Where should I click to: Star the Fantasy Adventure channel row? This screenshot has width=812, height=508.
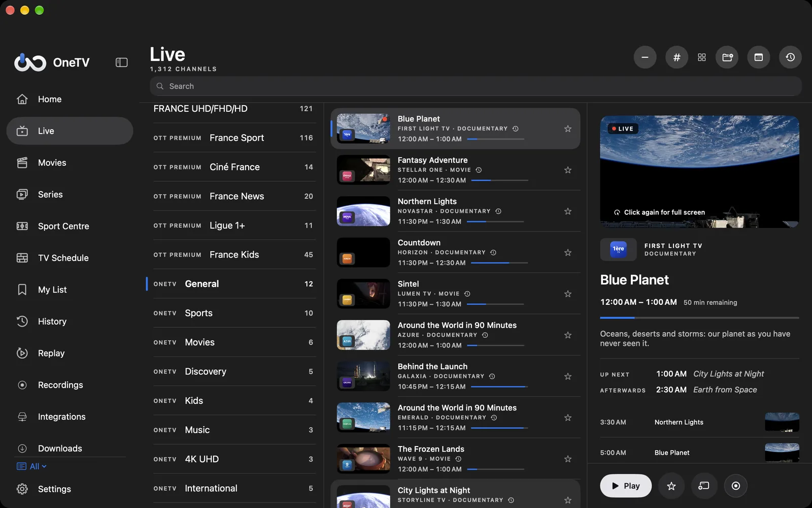568,170
